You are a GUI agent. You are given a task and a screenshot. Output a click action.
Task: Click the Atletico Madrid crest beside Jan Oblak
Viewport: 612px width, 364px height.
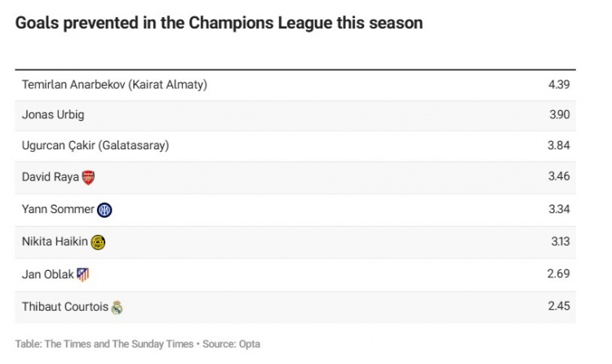(x=82, y=275)
